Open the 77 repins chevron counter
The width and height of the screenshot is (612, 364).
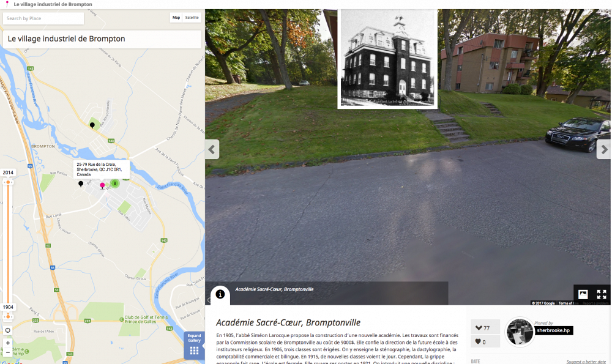[x=485, y=328]
